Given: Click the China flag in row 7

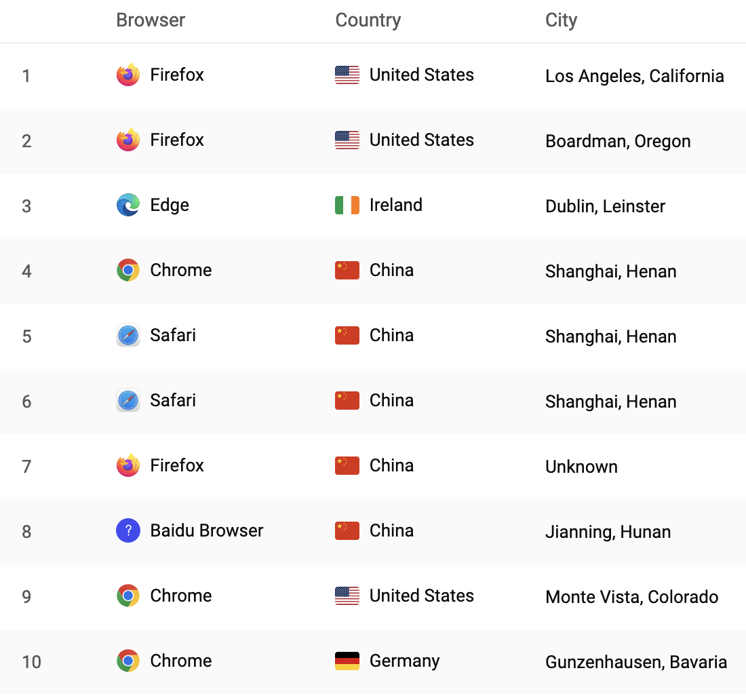Looking at the screenshot, I should [347, 465].
